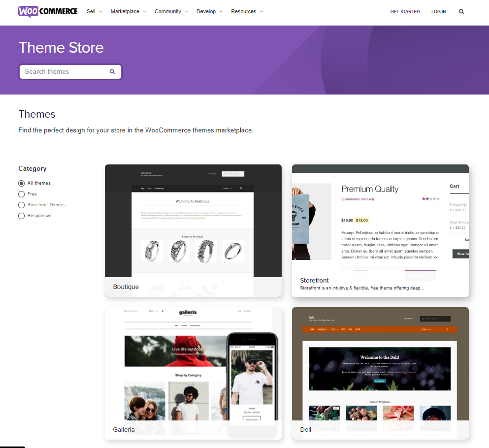The image size is (489, 448).
Task: Select Storefront Themes radio option
Action: click(x=21, y=205)
